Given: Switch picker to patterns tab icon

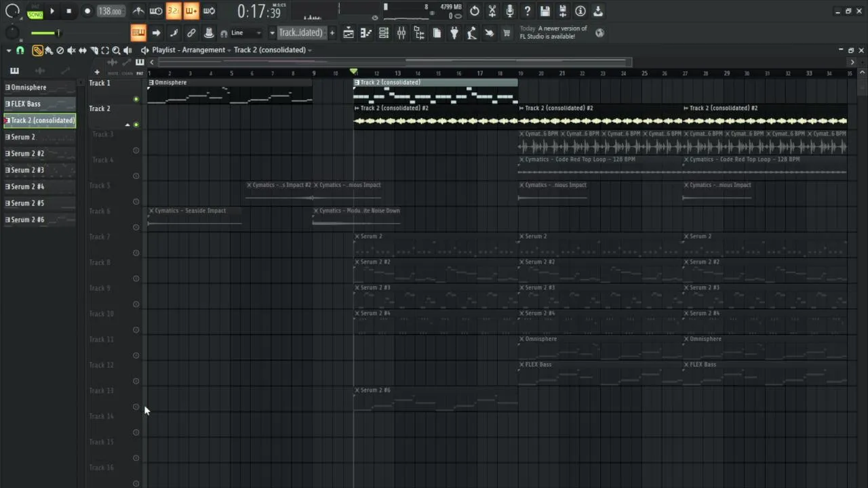Looking at the screenshot, I should (x=14, y=70).
